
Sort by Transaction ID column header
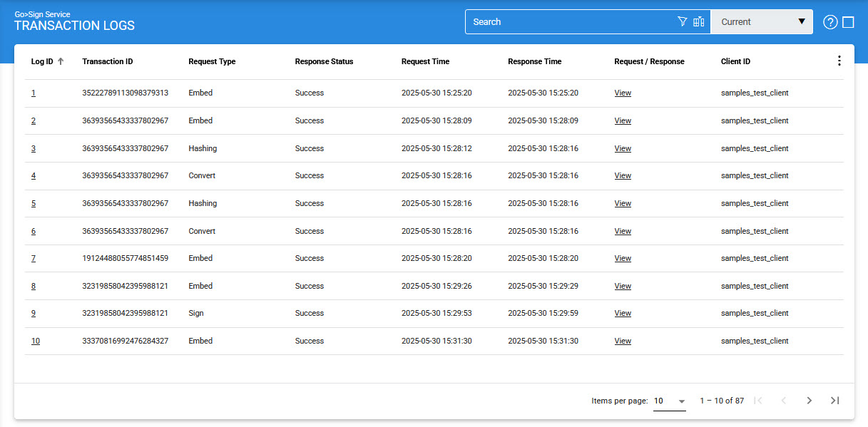[x=108, y=61]
